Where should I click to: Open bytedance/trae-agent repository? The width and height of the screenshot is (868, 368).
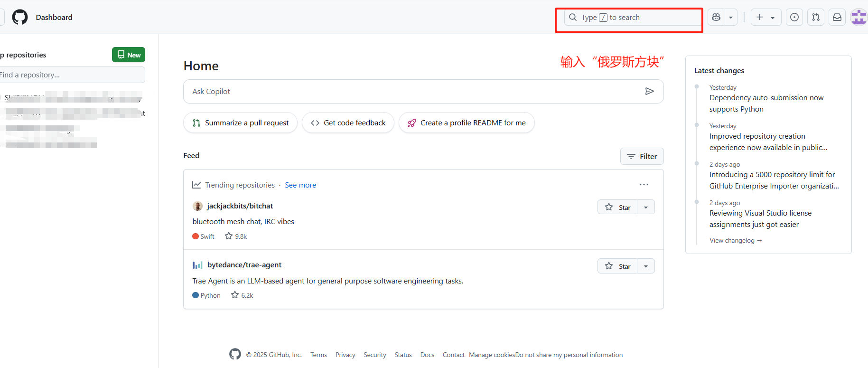[x=244, y=264]
